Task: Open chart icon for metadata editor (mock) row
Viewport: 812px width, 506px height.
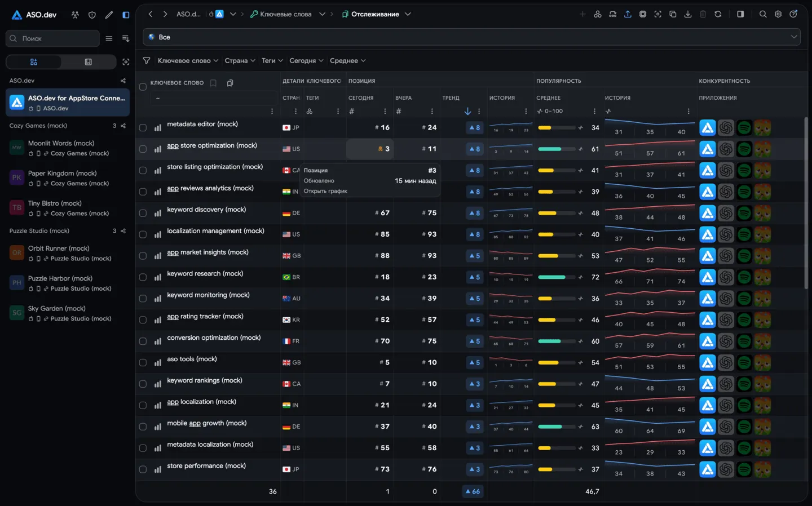Action: click(158, 128)
